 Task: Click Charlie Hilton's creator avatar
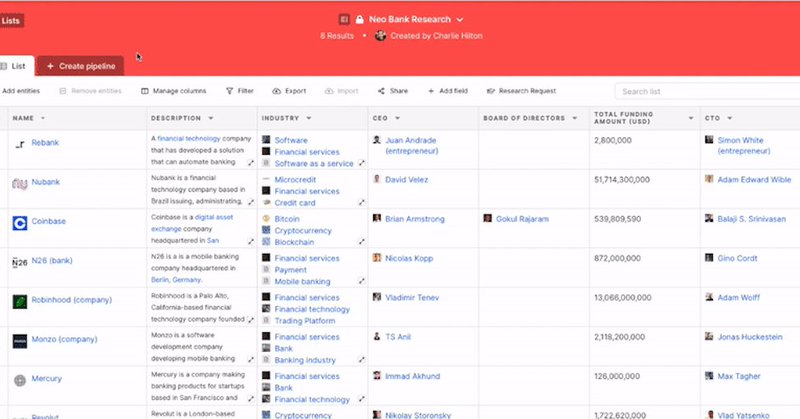pos(381,36)
